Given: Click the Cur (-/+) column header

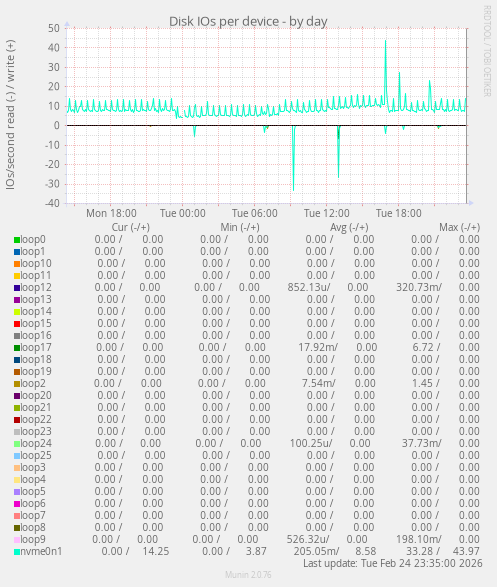Looking at the screenshot, I should 131,227.
